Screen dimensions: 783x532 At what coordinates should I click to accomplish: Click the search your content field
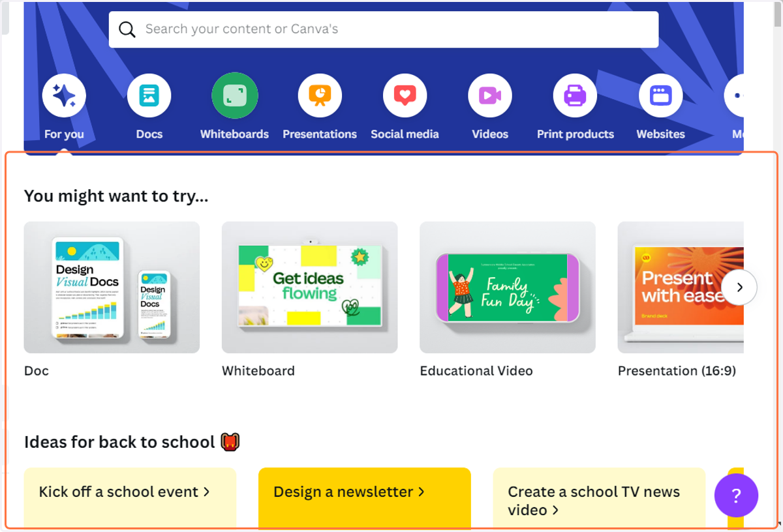coord(384,29)
